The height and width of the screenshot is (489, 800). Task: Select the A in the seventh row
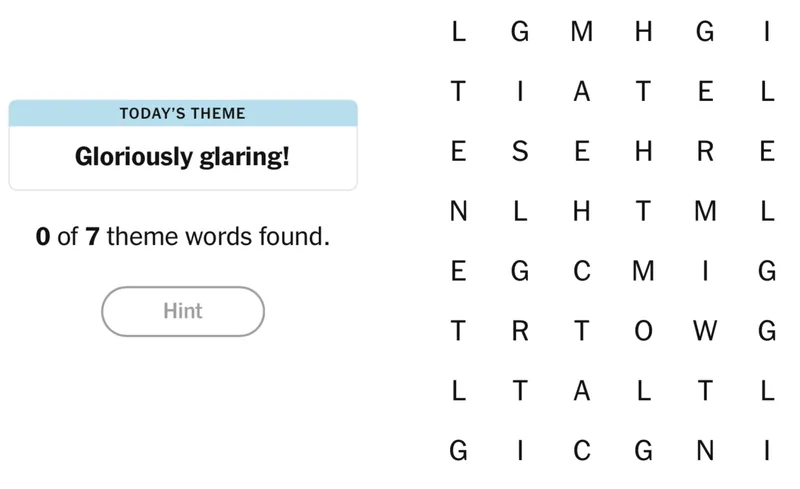pyautogui.click(x=581, y=392)
